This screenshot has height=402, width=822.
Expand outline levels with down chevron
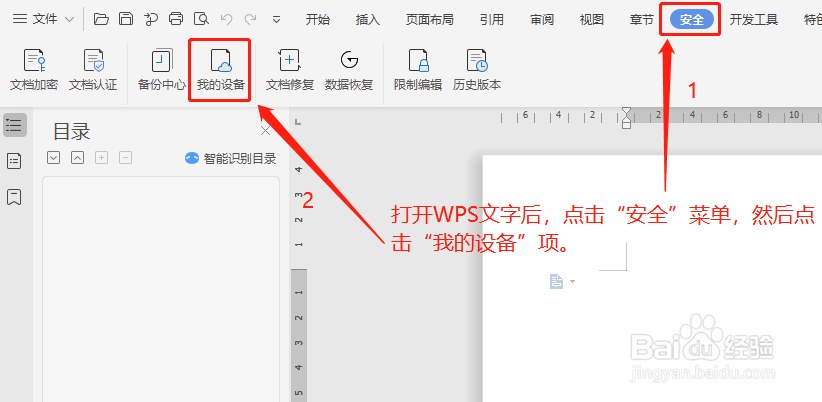click(53, 157)
